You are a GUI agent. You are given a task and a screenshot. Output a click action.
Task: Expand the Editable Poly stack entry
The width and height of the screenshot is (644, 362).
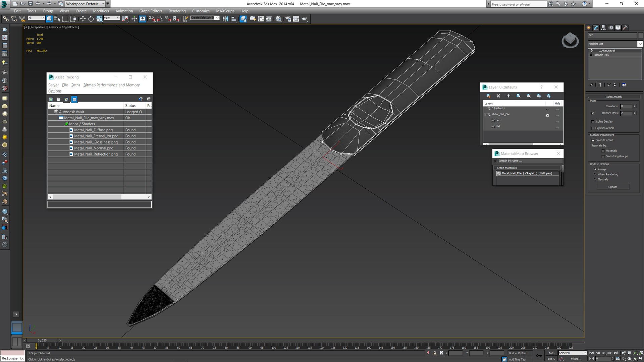(x=591, y=55)
